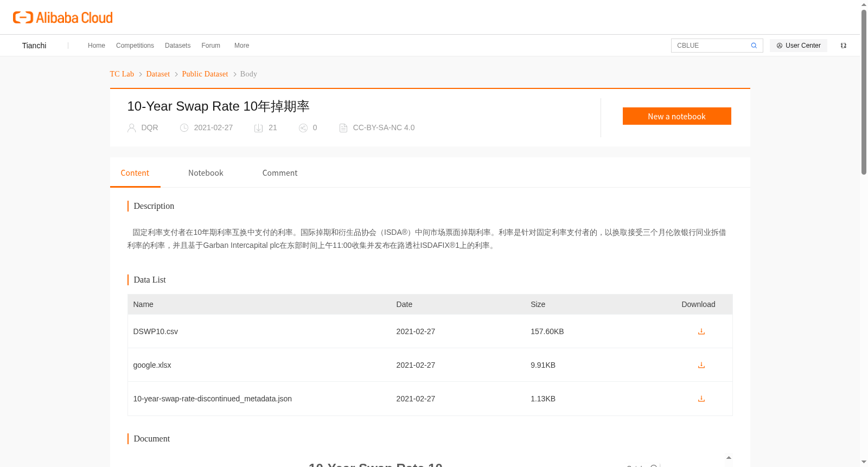Click the dataset title 10-Year Swap Rate

[x=218, y=106]
